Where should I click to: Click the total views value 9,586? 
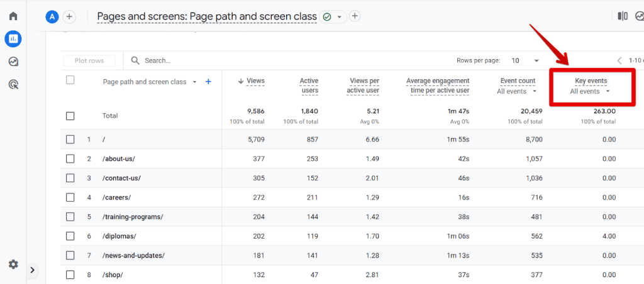pos(255,111)
